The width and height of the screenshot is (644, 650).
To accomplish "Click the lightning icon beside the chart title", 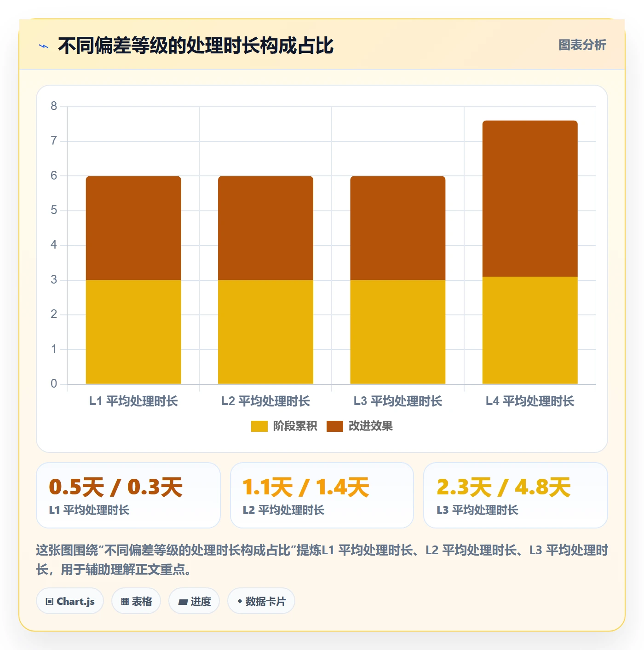I will 44,46.
